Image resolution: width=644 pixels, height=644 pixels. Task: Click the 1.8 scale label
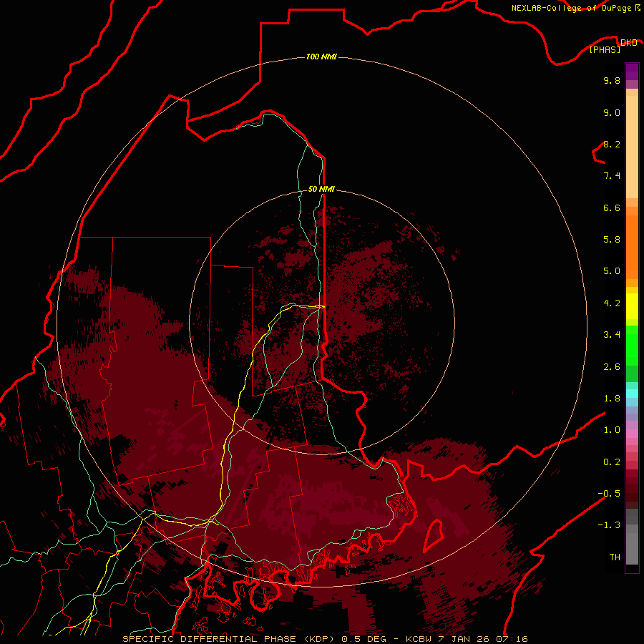pos(612,399)
